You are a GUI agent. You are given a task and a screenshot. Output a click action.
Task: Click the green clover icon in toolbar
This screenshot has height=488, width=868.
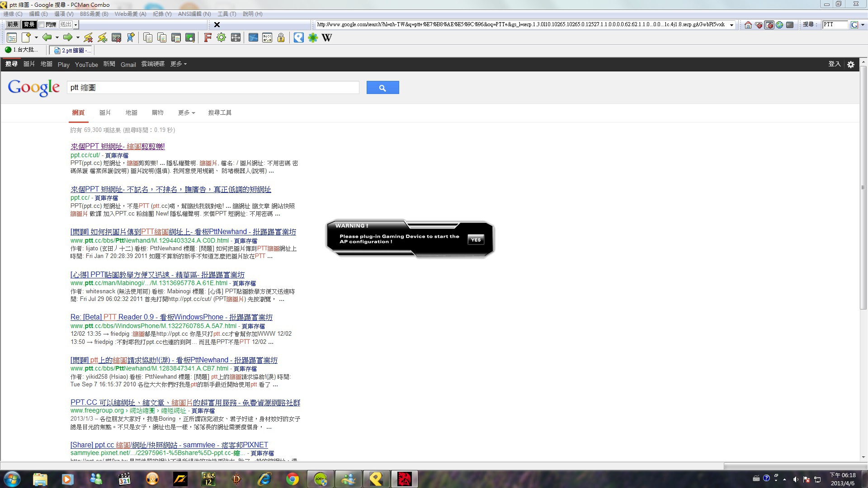click(x=313, y=38)
